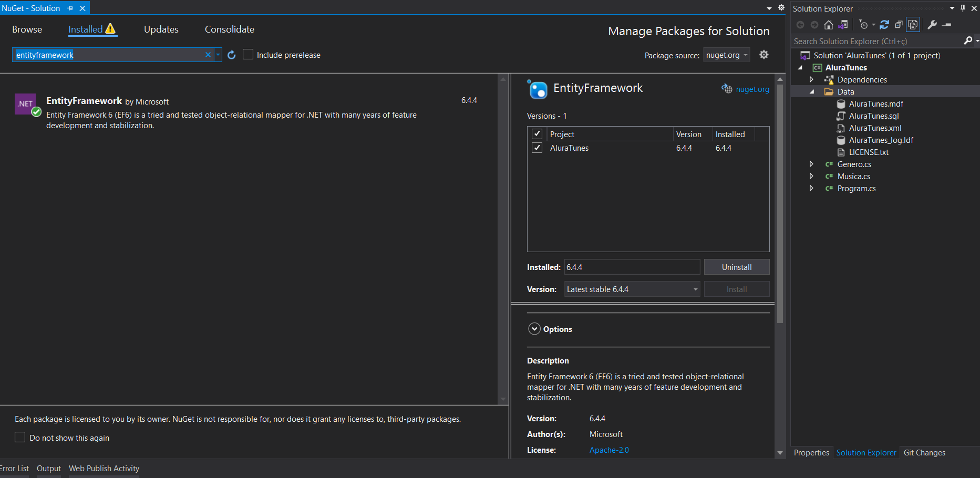This screenshot has height=478, width=980.
Task: Select LICENSE.txt file
Action: tap(869, 152)
